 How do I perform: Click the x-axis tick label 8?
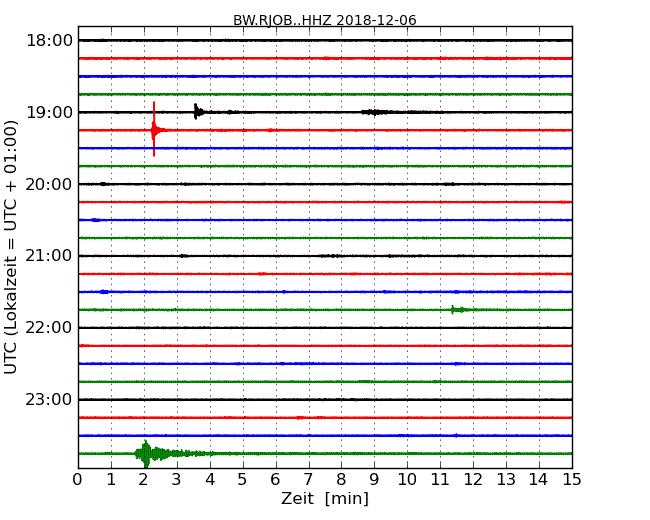point(341,480)
